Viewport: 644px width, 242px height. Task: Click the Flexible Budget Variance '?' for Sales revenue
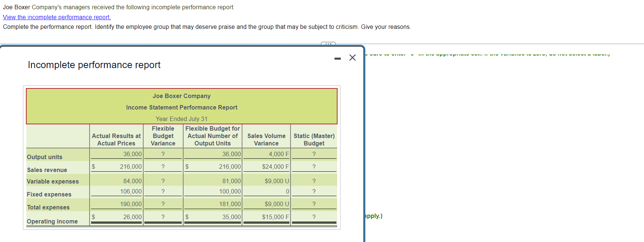tap(163, 167)
